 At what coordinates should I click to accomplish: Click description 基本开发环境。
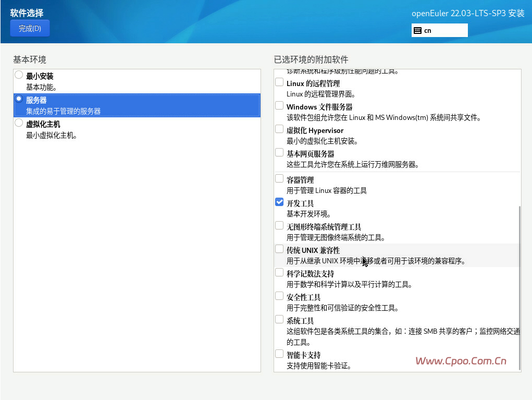(x=309, y=214)
